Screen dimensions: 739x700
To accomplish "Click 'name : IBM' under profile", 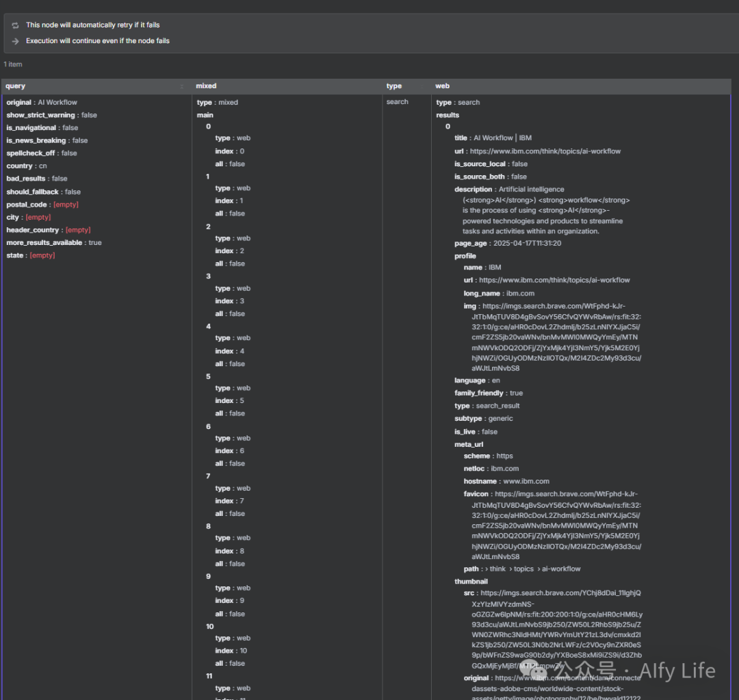I will (x=482, y=268).
